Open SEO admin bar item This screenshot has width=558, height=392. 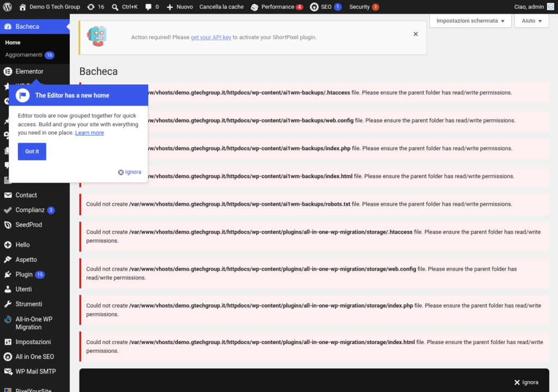[326, 7]
